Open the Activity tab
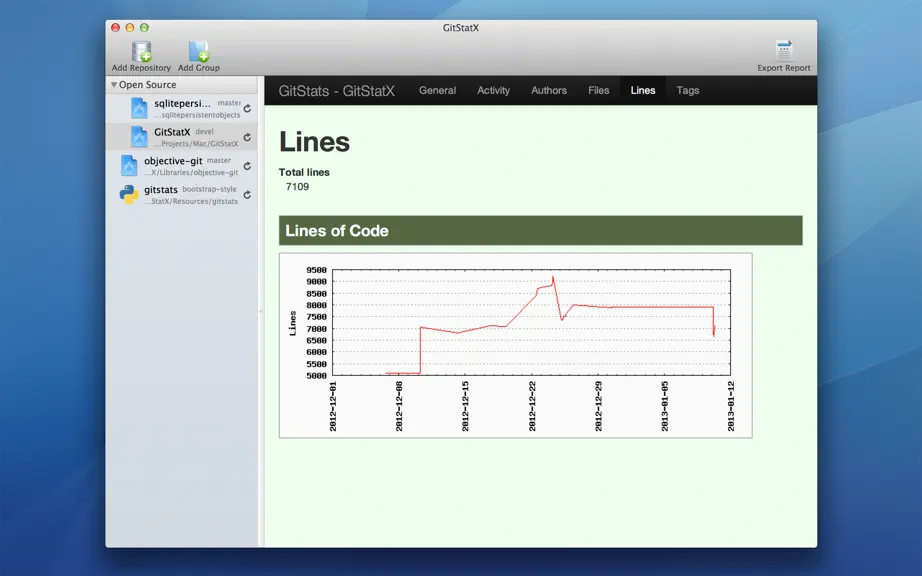Screen dimensions: 922x576 click(x=493, y=91)
